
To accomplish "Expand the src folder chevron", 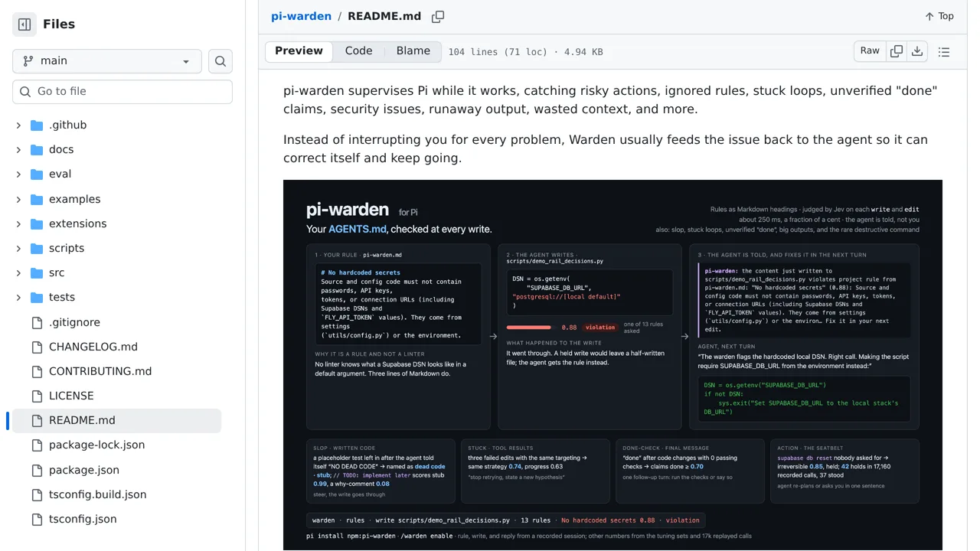I will coord(18,272).
